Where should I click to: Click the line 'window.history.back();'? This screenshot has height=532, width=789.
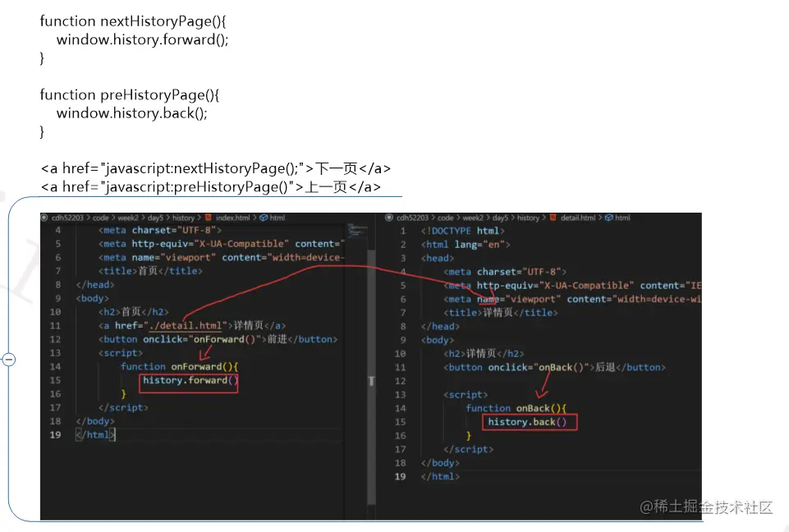coord(132,113)
